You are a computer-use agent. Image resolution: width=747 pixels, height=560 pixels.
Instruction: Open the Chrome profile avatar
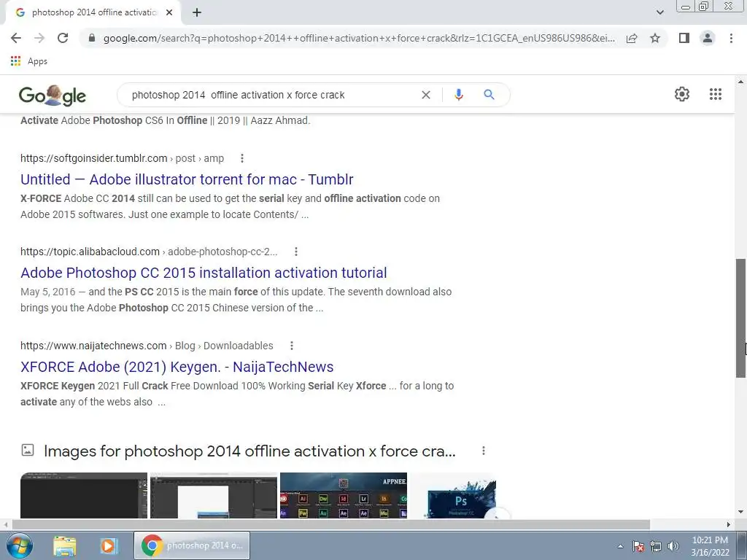[x=708, y=38]
